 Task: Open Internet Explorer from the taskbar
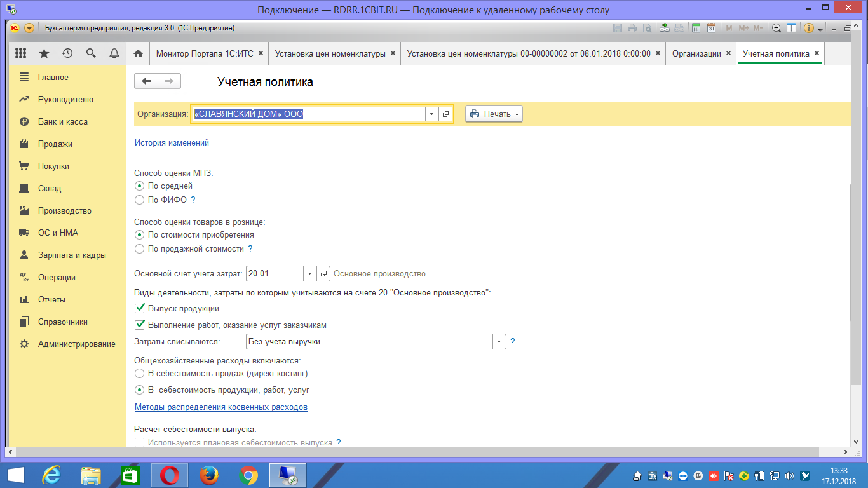click(51, 475)
